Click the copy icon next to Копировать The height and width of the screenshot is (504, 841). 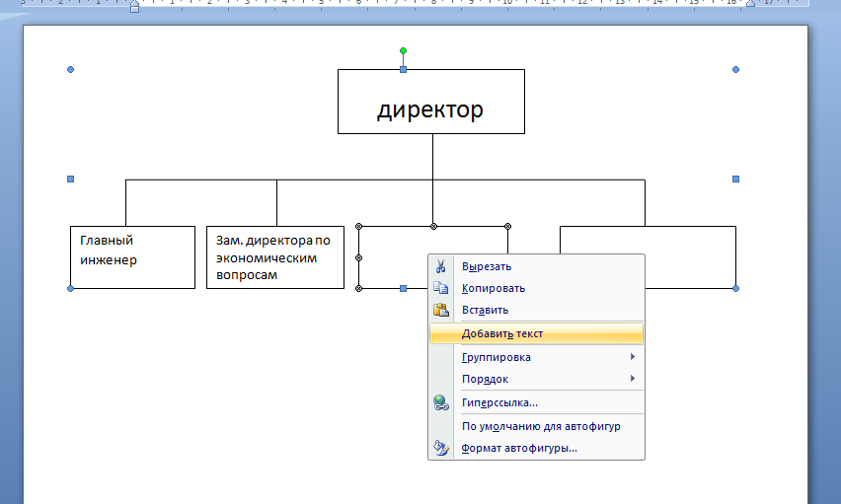441,288
